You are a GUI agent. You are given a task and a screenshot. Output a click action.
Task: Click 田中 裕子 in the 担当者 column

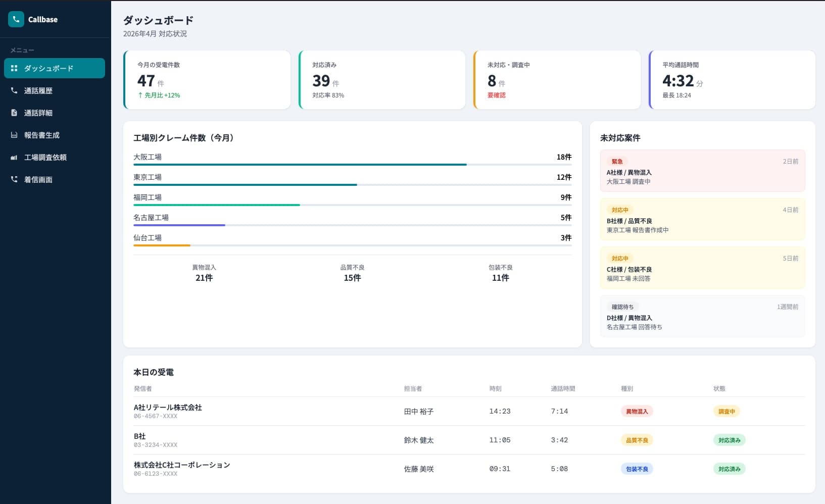coord(419,412)
